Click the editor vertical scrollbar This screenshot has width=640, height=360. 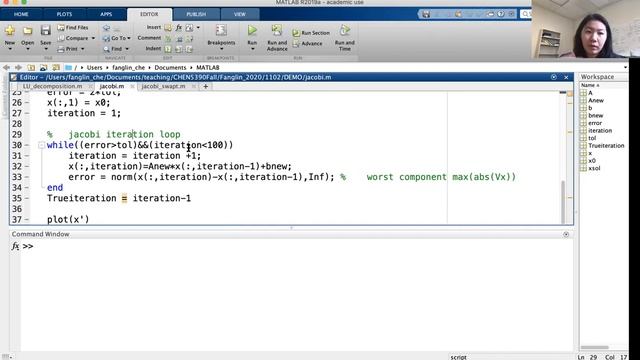point(563,201)
